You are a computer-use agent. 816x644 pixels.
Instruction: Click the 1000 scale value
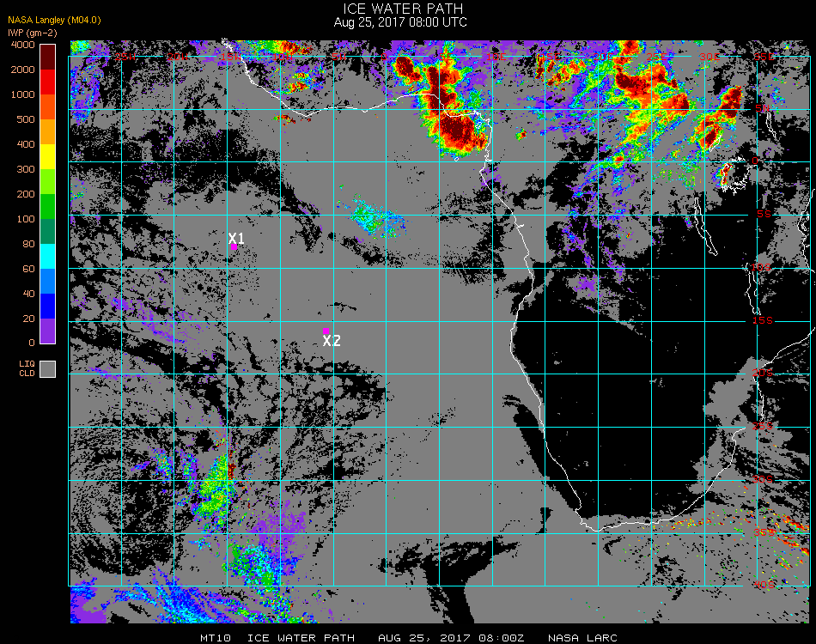23,94
